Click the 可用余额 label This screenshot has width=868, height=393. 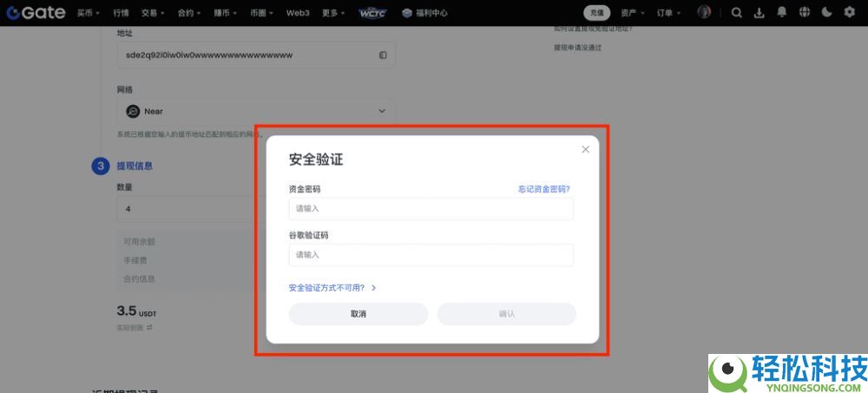tap(139, 242)
